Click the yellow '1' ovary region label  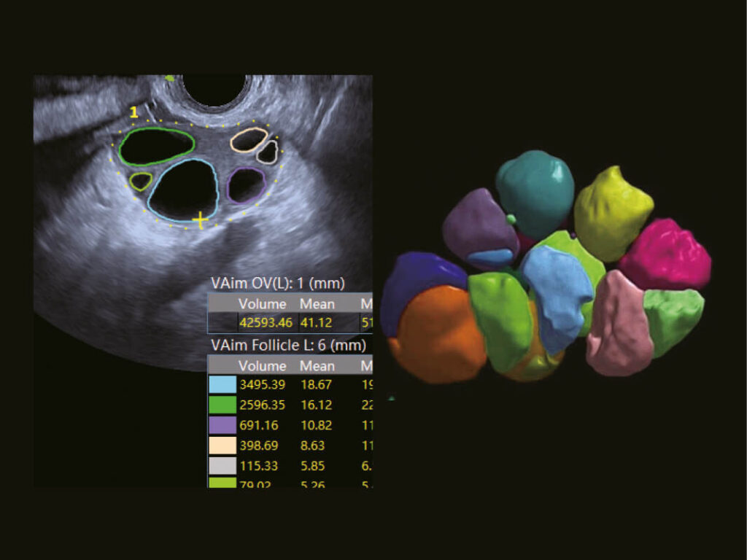point(133,112)
